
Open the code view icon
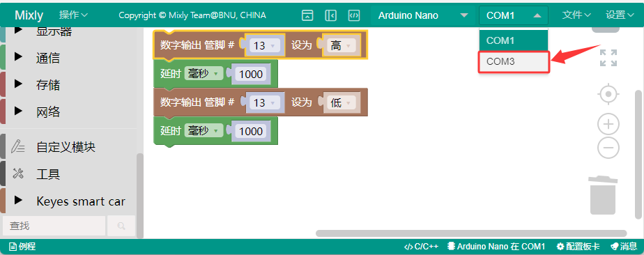353,15
